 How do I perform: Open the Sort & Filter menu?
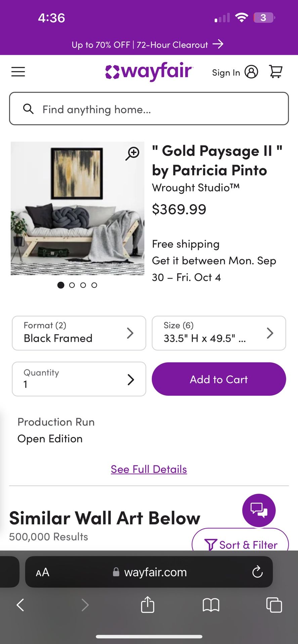pos(240,542)
